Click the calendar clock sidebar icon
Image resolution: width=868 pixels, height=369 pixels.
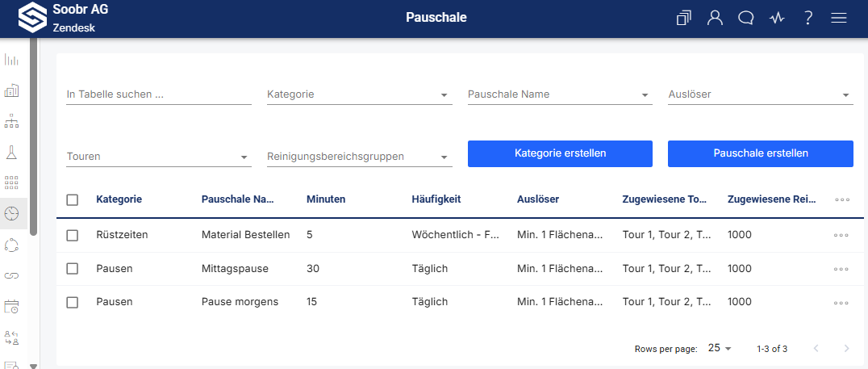(12, 306)
